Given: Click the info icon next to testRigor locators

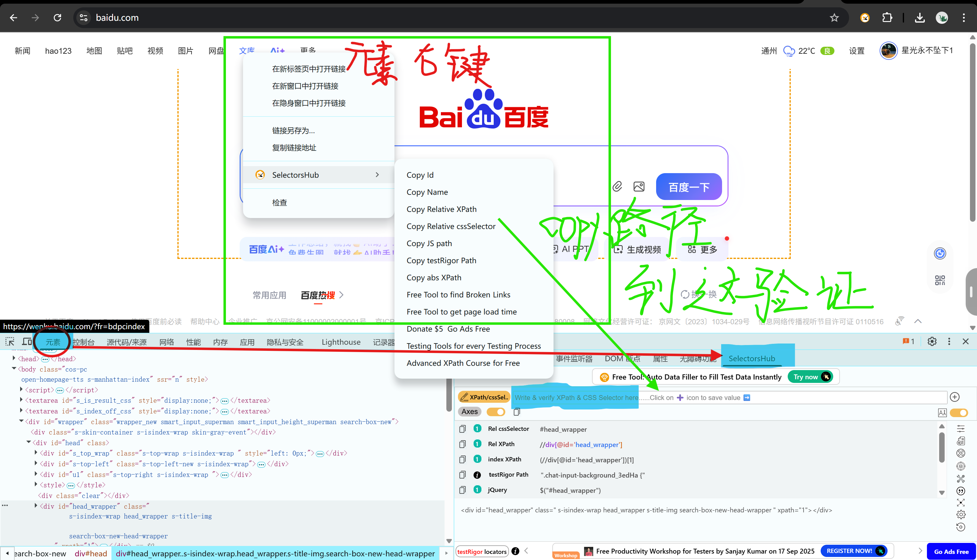Looking at the screenshot, I should tap(516, 551).
